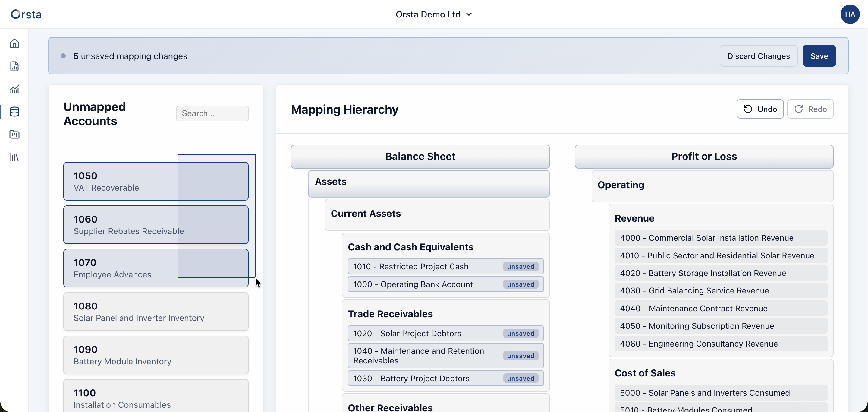Select 5000 - Solar Panels and Inverters Consumed
Viewport: 868px width, 412px height.
[721, 393]
